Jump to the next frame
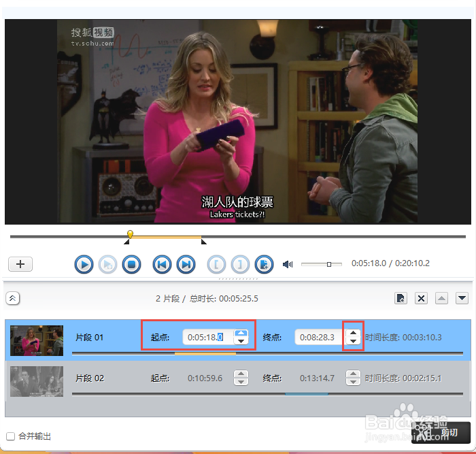Screen dimensions: 476x454 coord(186,264)
